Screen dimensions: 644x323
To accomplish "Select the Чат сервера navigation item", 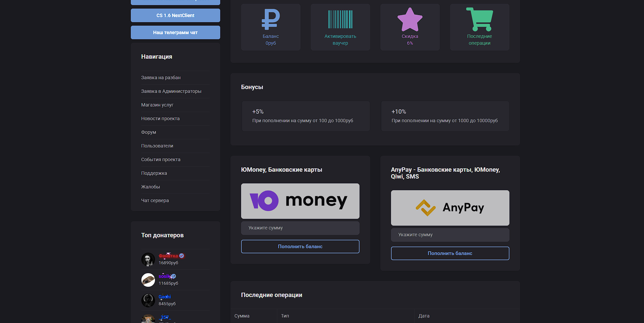I will click(x=155, y=201).
